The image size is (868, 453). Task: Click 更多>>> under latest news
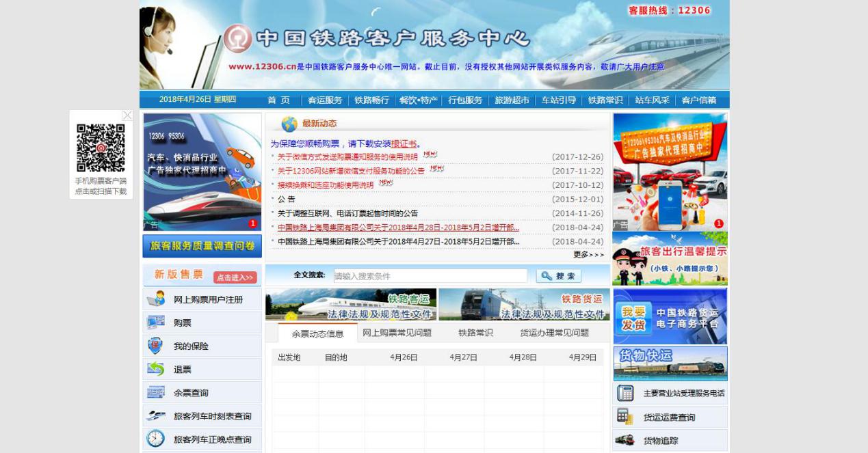pyautogui.click(x=588, y=254)
